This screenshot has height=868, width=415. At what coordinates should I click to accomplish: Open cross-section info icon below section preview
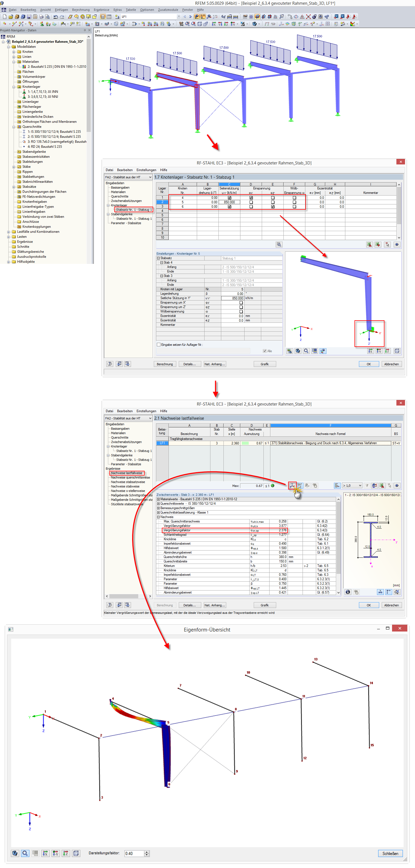click(348, 592)
